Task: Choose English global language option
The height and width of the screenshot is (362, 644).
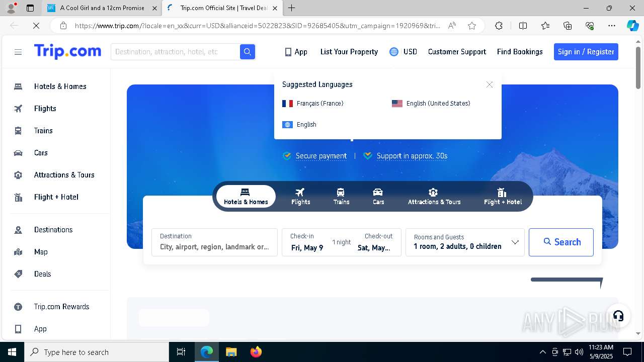Action: point(299,125)
